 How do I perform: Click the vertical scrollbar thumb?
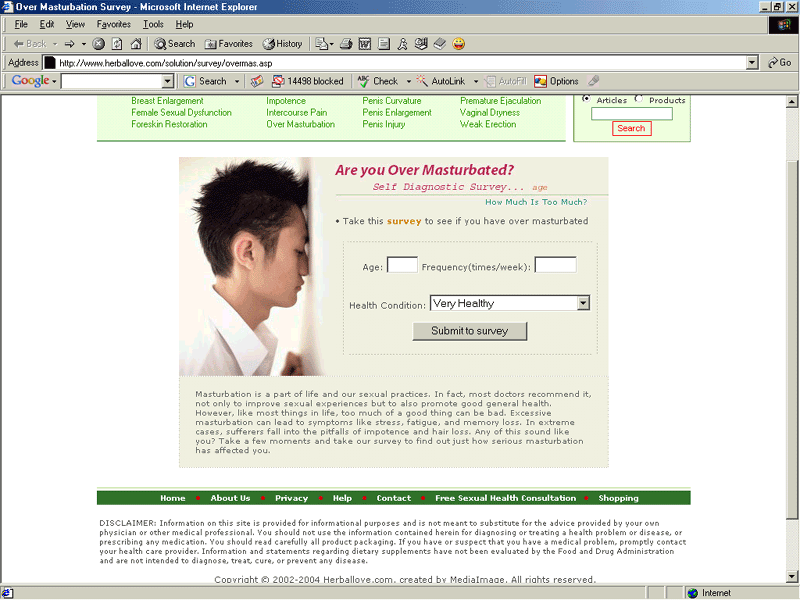click(792, 339)
